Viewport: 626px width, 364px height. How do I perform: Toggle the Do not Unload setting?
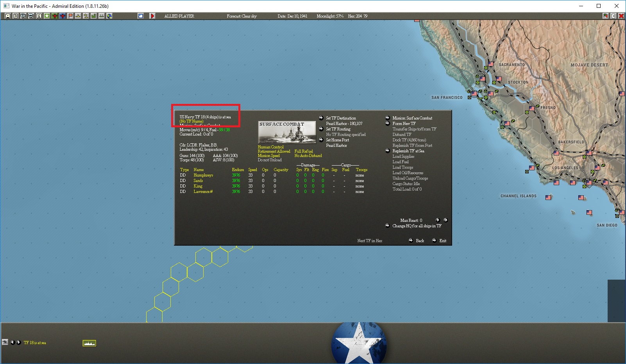[x=270, y=160]
